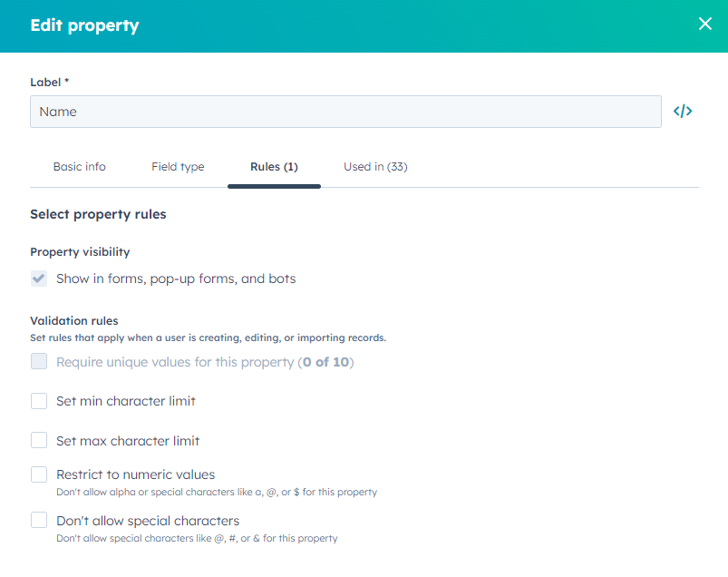728x577 pixels.
Task: Click the code source icon beside the Label field
Action: [x=682, y=111]
